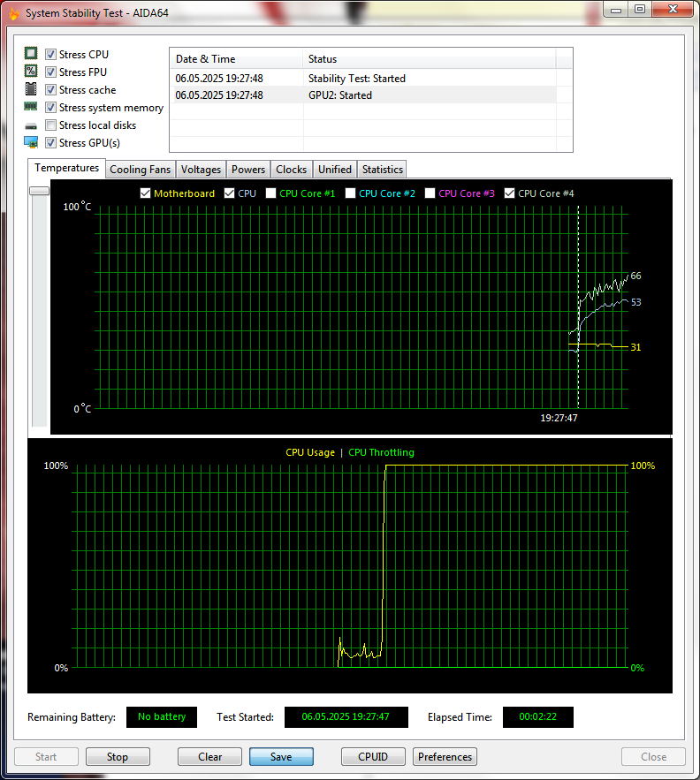Enable the Stress local disks checkbox
700x780 pixels.
click(x=50, y=125)
